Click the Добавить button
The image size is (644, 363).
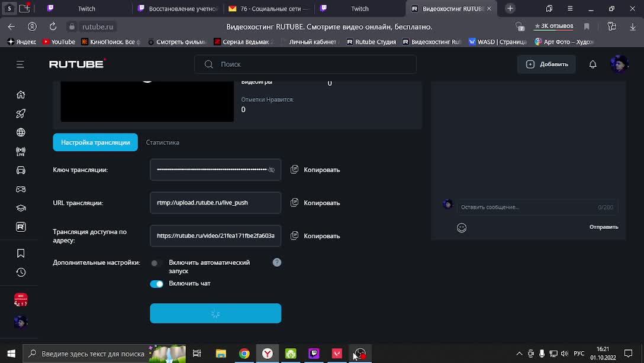(x=546, y=64)
